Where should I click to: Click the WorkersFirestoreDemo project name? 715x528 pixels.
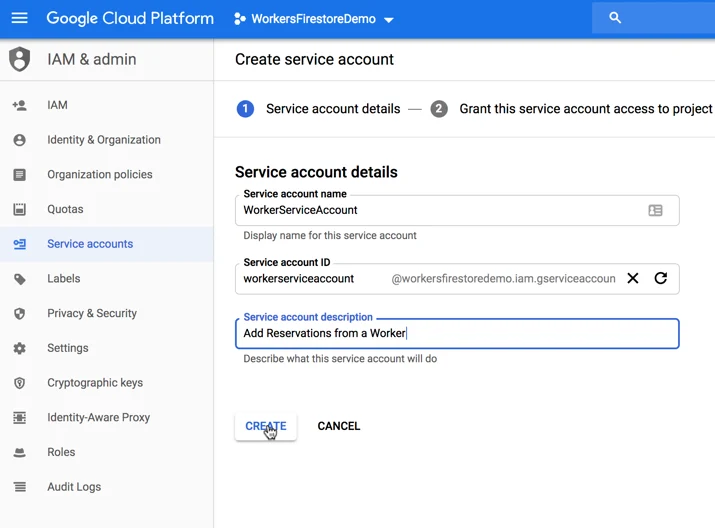click(x=314, y=19)
